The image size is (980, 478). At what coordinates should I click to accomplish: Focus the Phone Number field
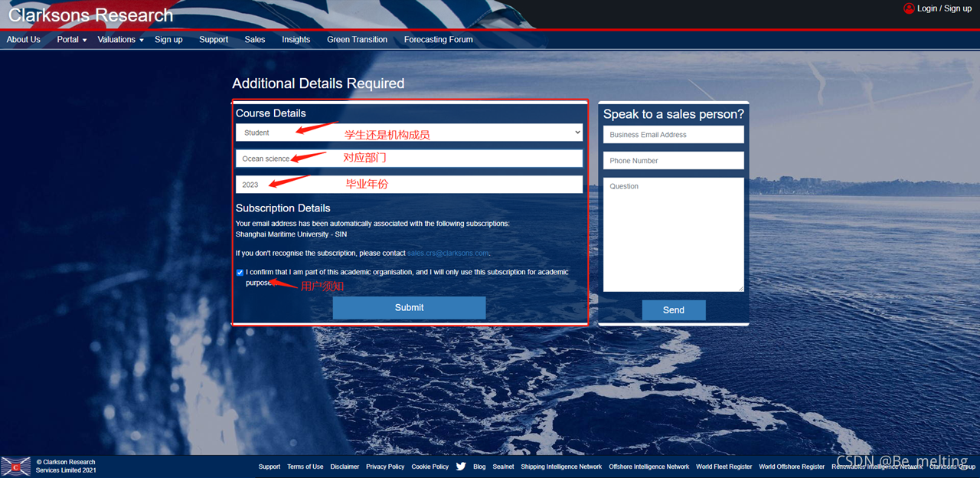674,161
